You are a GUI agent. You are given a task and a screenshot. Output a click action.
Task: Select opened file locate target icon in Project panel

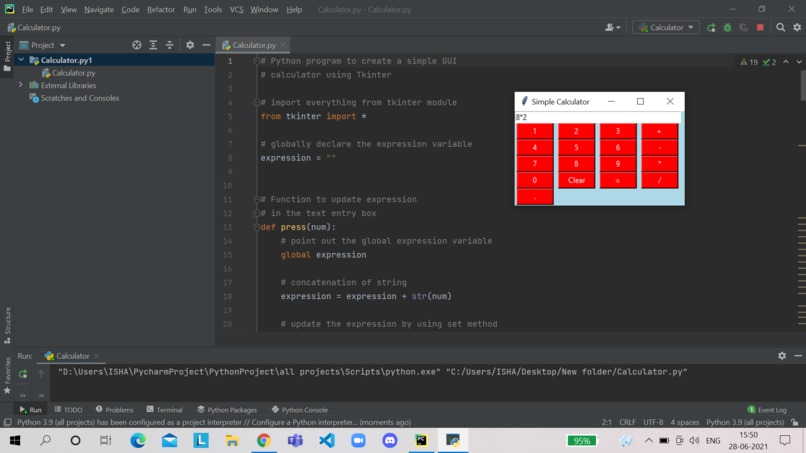click(x=137, y=45)
